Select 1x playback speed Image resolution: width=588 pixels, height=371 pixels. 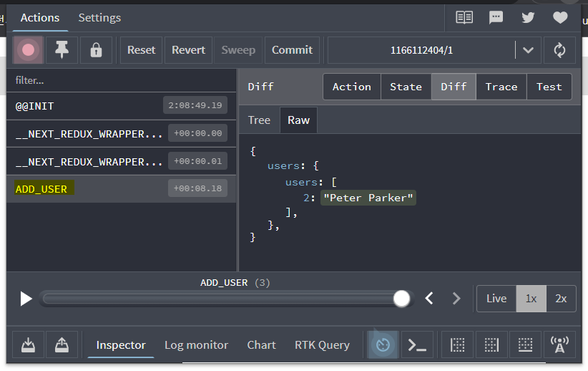[x=531, y=299]
